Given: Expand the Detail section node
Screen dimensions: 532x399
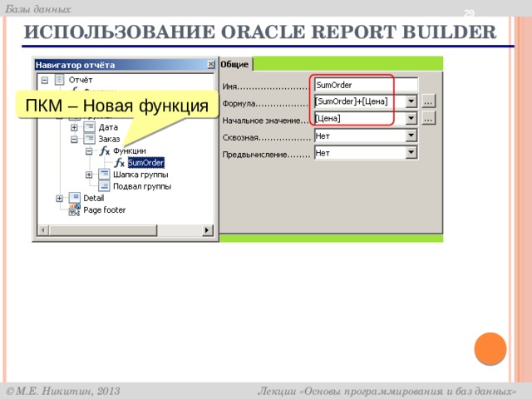Looking at the screenshot, I should 59,198.
